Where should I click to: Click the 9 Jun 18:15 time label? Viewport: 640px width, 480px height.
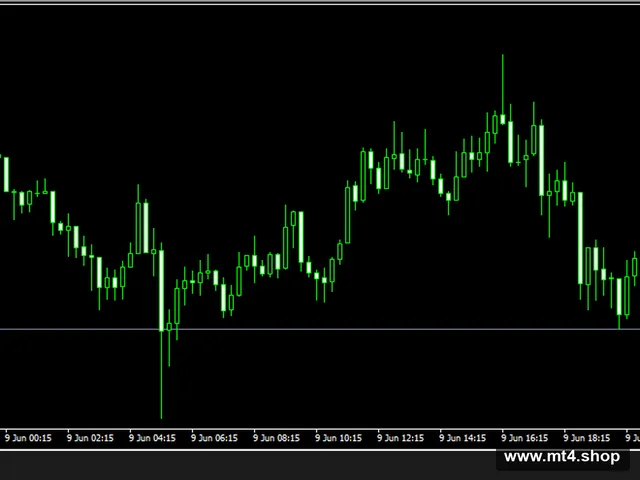pos(587,438)
